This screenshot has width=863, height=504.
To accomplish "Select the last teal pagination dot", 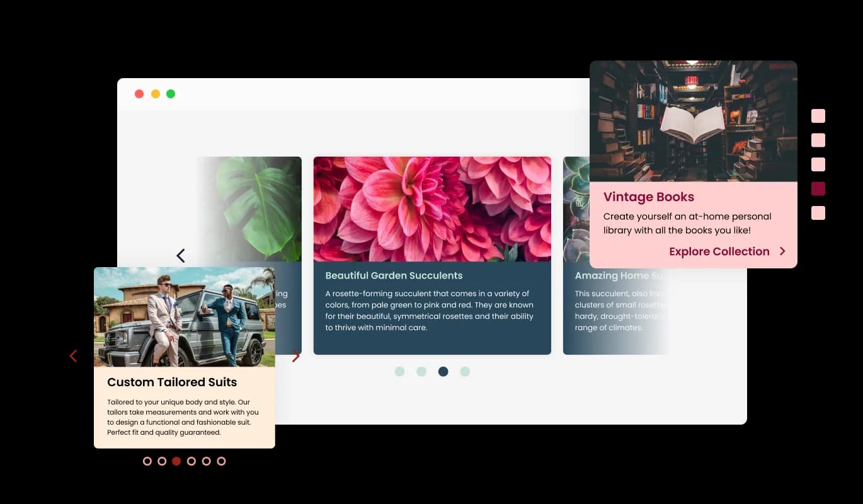I will click(465, 372).
